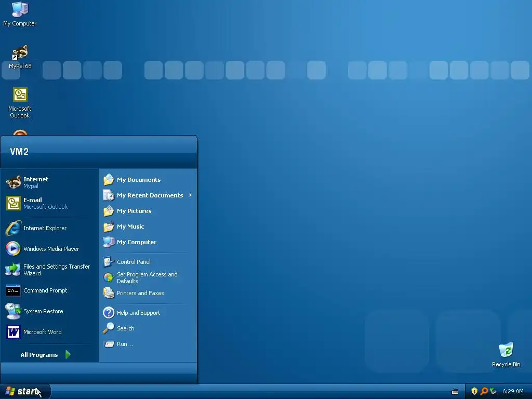Open My Music folder

pyautogui.click(x=148, y=227)
